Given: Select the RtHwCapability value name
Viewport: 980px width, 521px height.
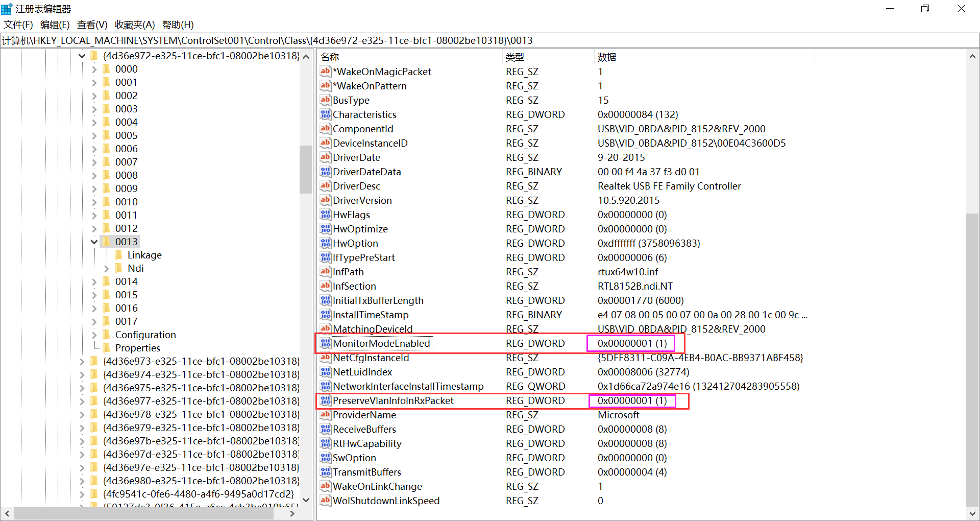Looking at the screenshot, I should 367,443.
